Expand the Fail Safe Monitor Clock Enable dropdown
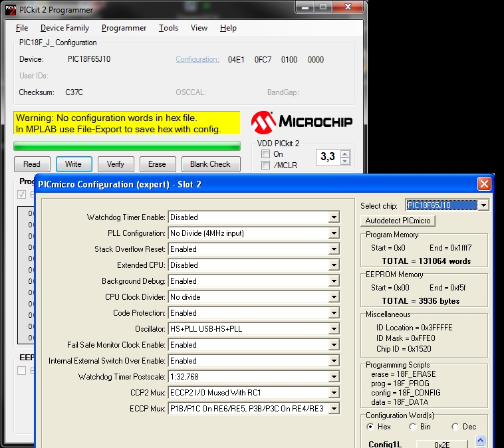Image resolution: width=504 pixels, height=448 pixels. [x=334, y=345]
